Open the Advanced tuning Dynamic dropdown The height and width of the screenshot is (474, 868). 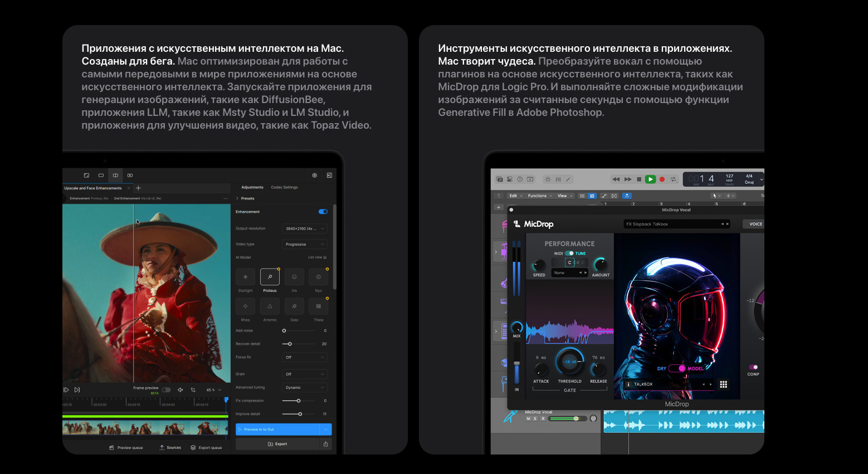304,387
